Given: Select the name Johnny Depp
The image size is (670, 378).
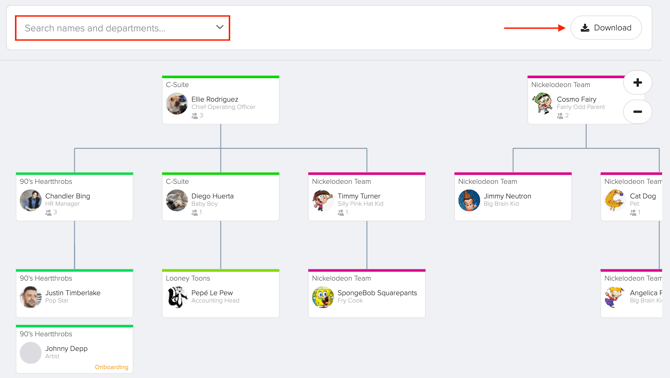Looking at the screenshot, I should coord(66,349).
